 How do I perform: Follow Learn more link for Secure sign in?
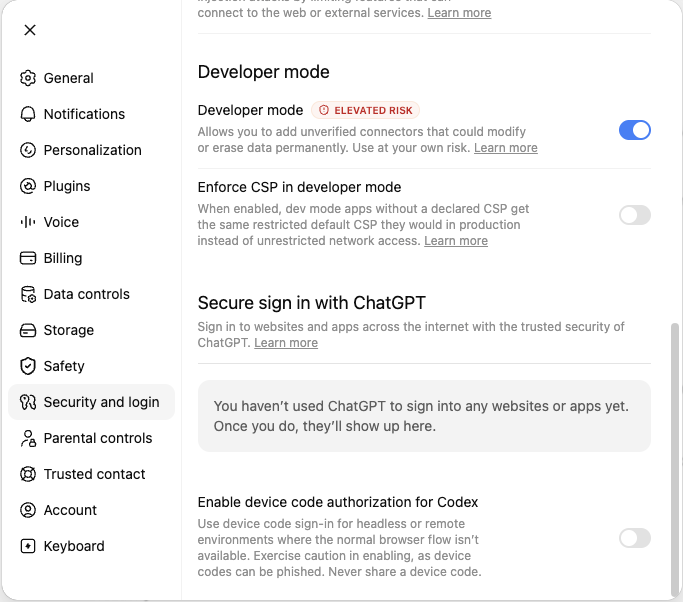click(x=286, y=343)
